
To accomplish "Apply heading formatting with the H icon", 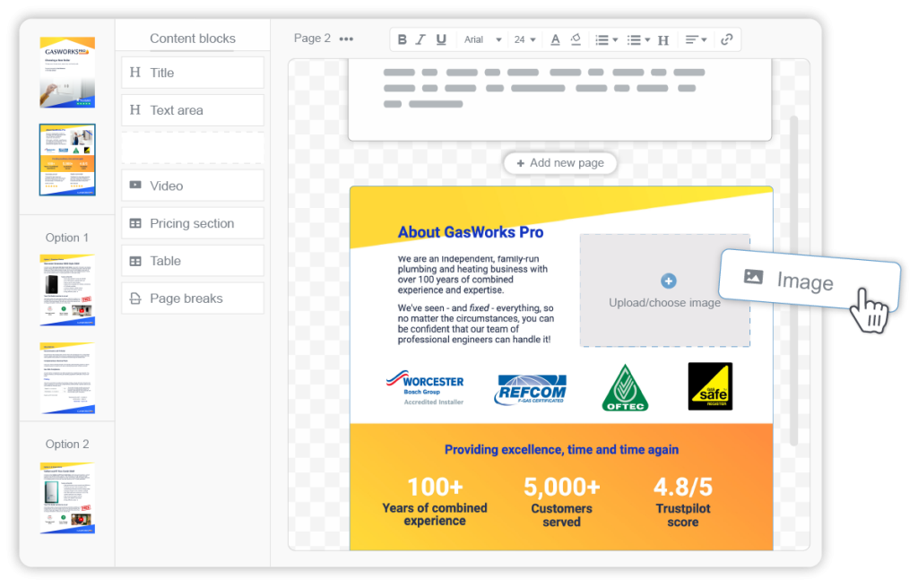I will (x=663, y=39).
